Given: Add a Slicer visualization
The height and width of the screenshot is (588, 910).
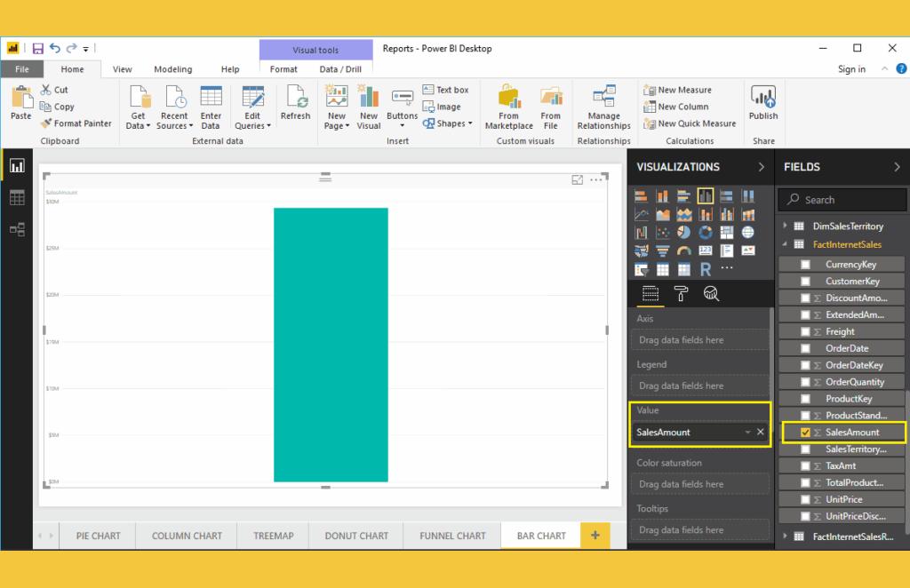Looking at the screenshot, I should (641, 269).
